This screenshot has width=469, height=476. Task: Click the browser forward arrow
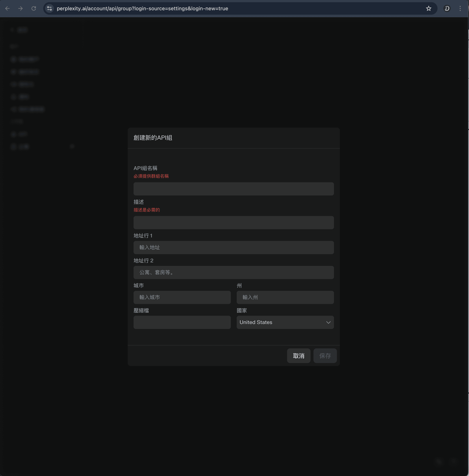click(21, 9)
